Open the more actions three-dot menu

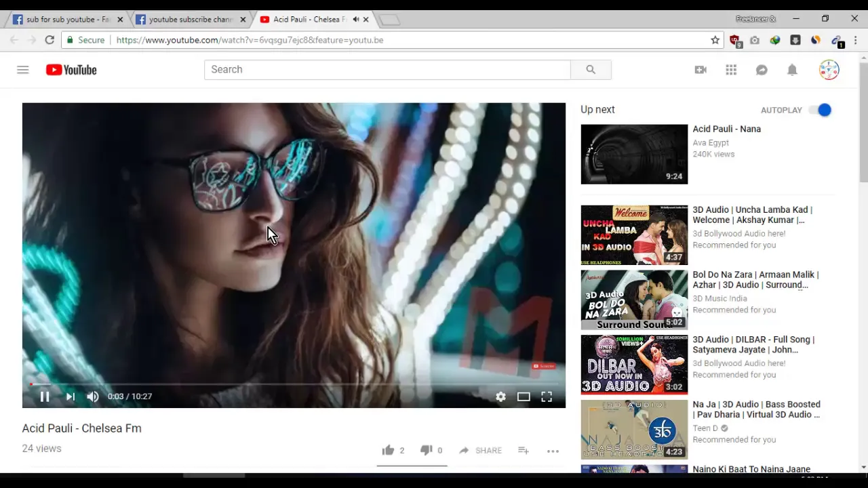pos(553,450)
